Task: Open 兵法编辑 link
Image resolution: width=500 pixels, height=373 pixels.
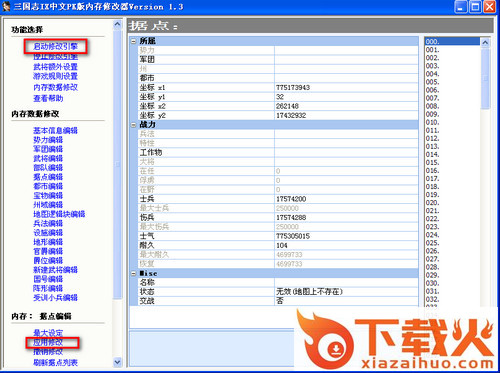Action: click(x=48, y=223)
